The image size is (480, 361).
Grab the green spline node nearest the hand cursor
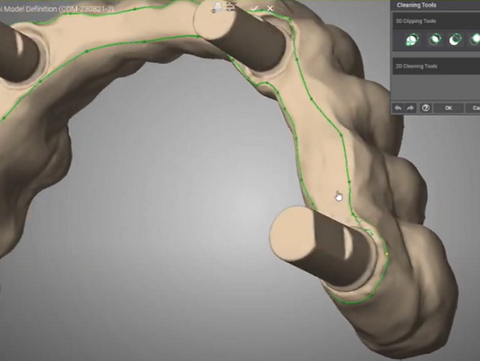[349, 182]
